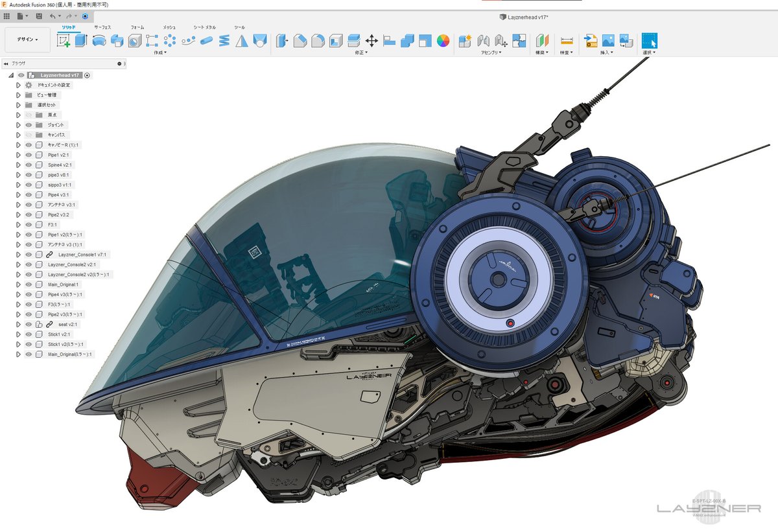Select the Shell tool

tap(335, 41)
